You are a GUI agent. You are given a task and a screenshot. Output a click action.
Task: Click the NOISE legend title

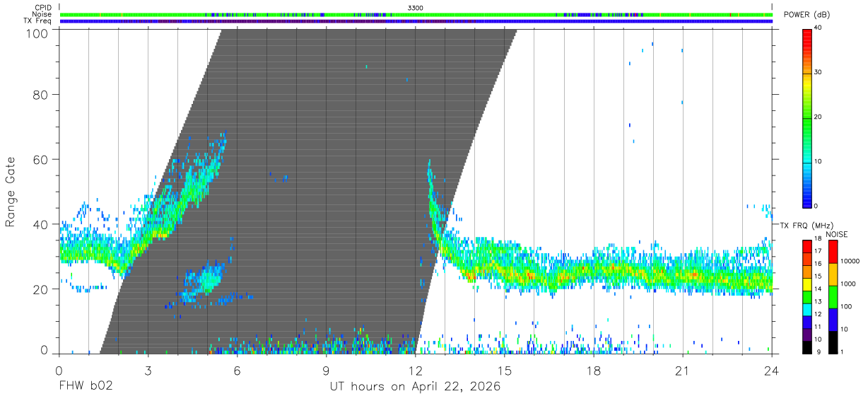835,234
